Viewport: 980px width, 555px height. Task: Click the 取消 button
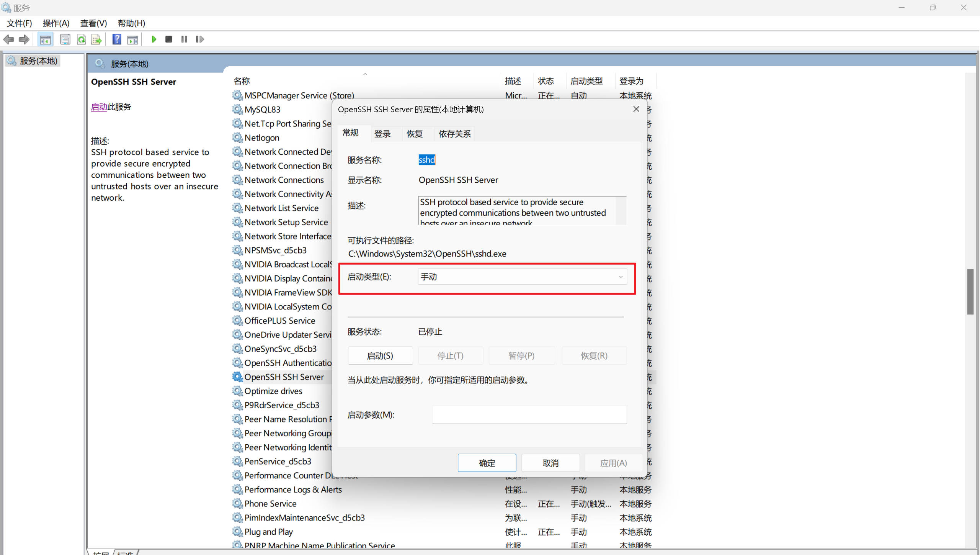pyautogui.click(x=550, y=463)
